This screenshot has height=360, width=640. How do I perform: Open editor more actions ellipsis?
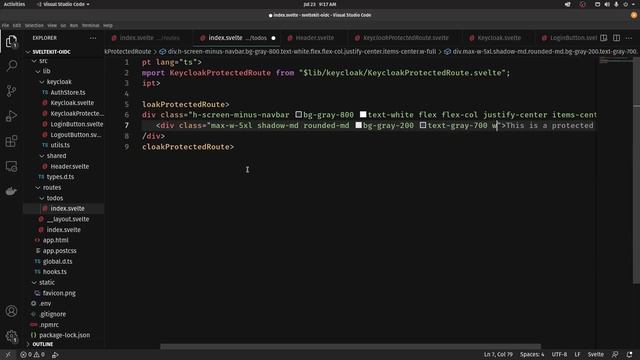629,38
